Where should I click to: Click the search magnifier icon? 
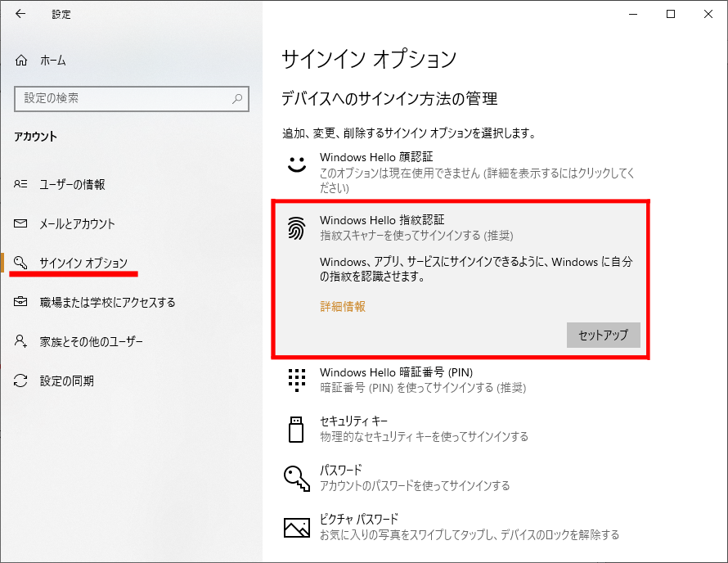[237, 98]
